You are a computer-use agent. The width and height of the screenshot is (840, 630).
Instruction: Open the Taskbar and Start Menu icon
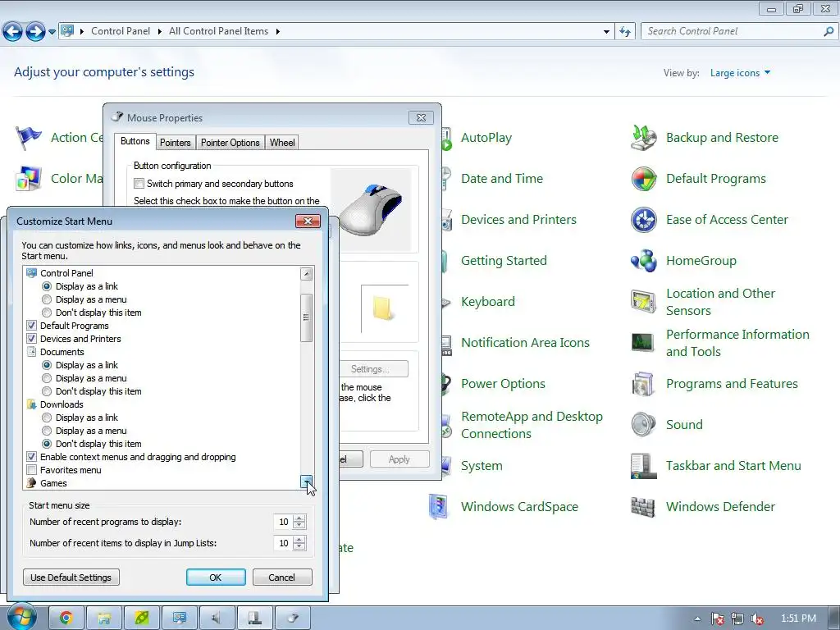643,466
